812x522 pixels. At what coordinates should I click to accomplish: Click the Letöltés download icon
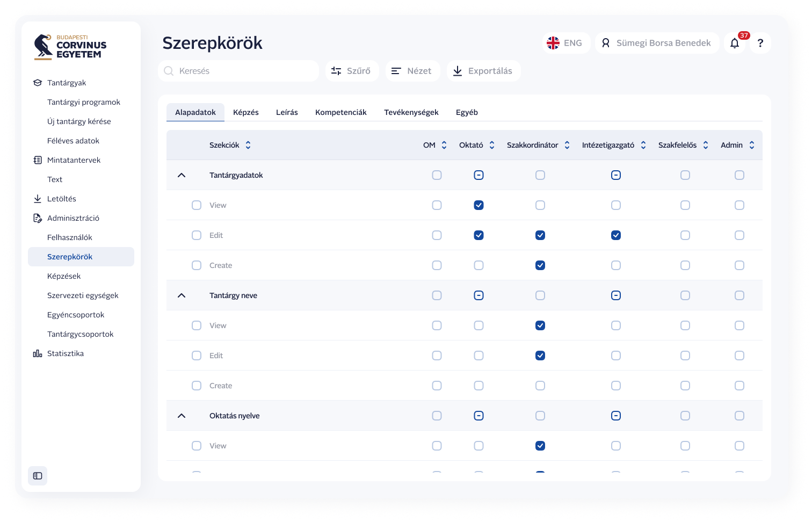click(38, 199)
